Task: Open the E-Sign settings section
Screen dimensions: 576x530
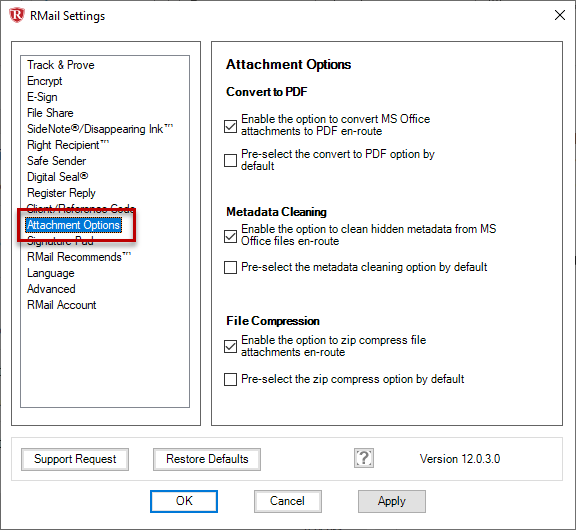Action: 42,97
